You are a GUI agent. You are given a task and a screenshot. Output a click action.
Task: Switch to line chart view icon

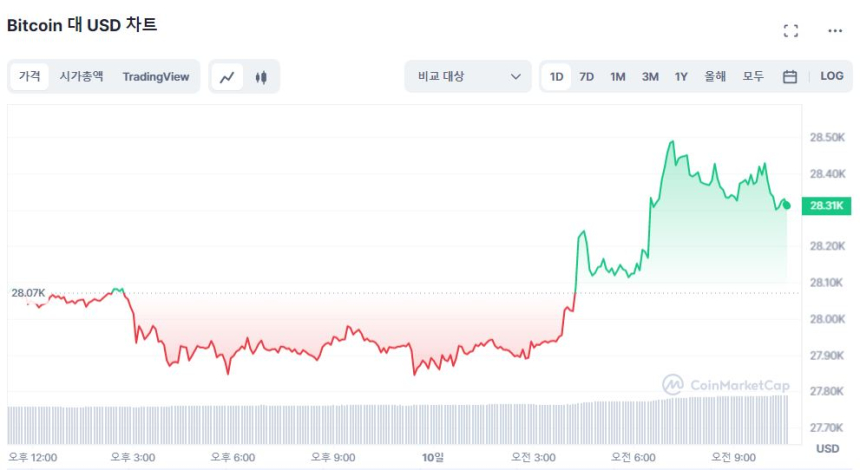pyautogui.click(x=228, y=77)
